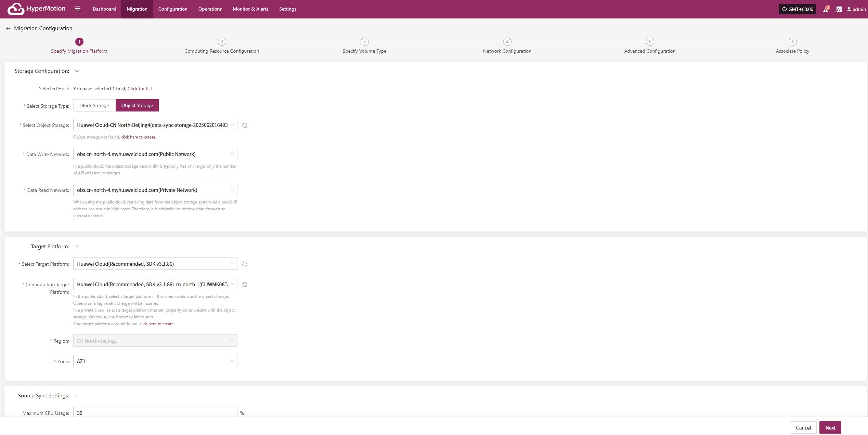
Task: Click the 'Source Sync Settings:' section heading
Action: pyautogui.click(x=43, y=396)
